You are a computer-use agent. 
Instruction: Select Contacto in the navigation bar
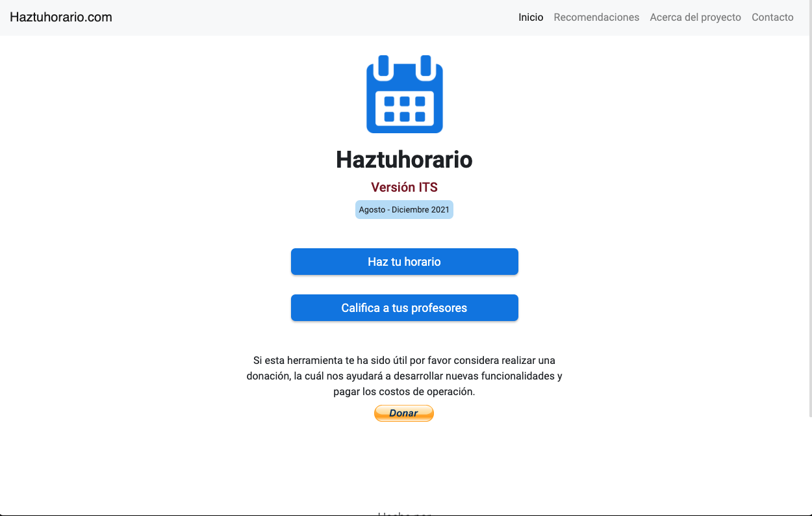coord(772,18)
